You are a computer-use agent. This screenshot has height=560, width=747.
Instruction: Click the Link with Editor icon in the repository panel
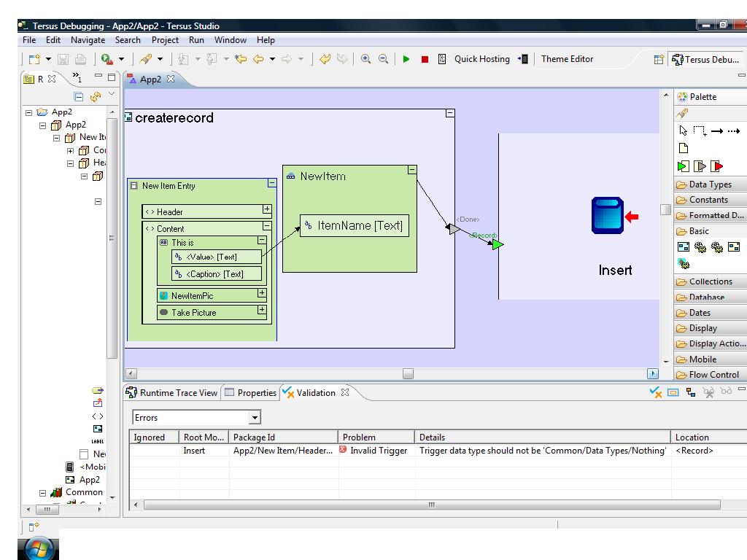[x=96, y=97]
